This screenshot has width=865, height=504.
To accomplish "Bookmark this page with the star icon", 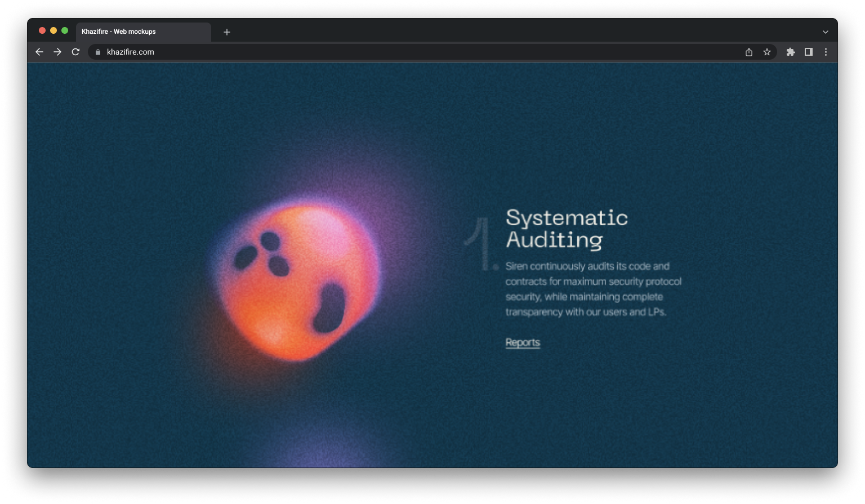I will coord(766,52).
